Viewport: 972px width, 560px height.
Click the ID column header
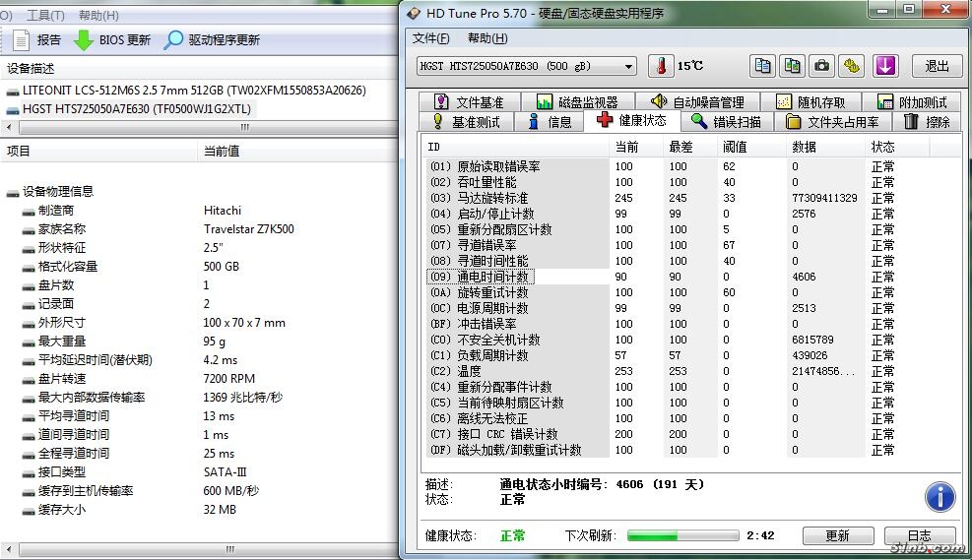coord(516,148)
